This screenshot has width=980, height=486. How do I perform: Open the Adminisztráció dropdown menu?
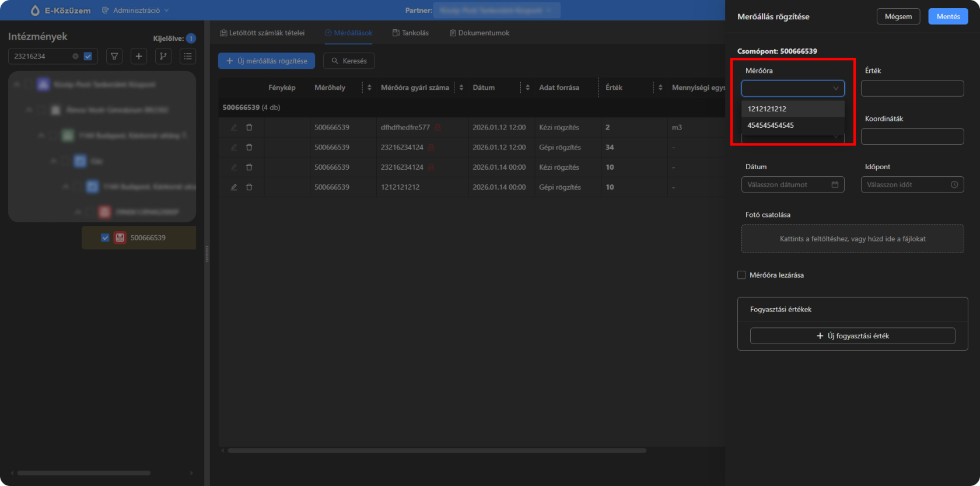[136, 11]
